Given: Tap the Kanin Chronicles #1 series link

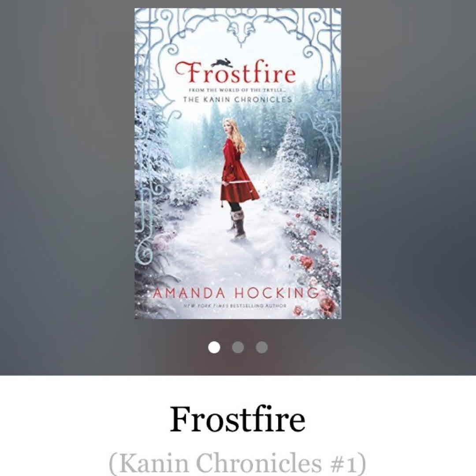Looking at the screenshot, I should pos(238,463).
